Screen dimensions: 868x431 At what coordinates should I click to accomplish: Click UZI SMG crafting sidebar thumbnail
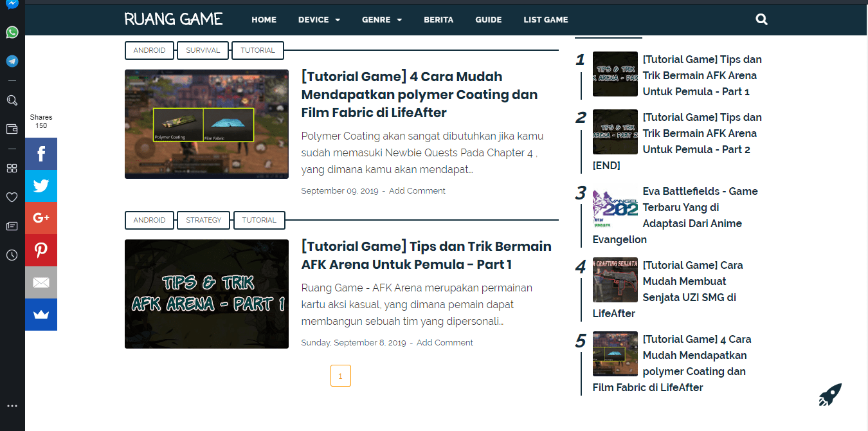click(x=615, y=280)
